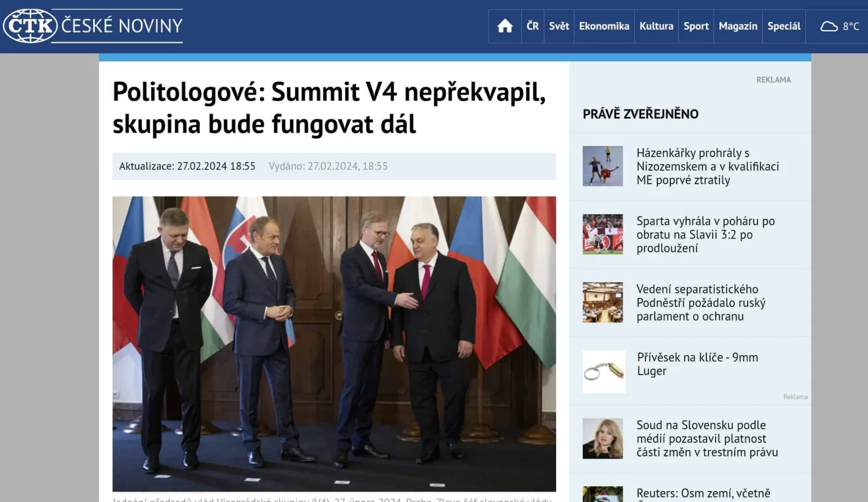Click the Sparta football match thumbnail

(x=603, y=234)
